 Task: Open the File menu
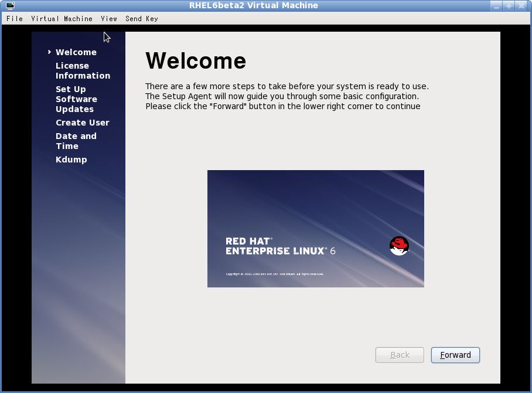(x=15, y=19)
